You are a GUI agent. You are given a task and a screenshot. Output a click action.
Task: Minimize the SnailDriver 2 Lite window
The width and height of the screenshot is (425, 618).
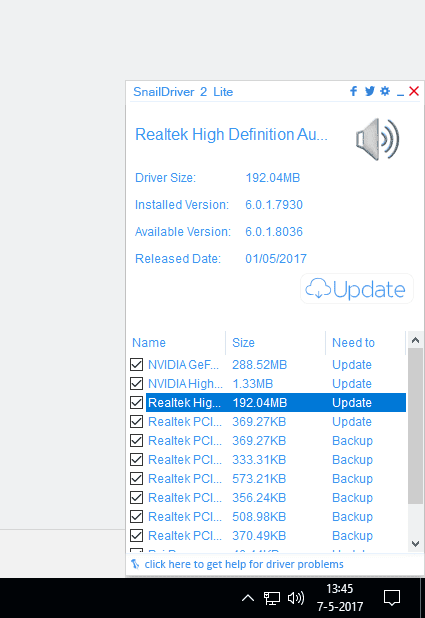coord(400,94)
